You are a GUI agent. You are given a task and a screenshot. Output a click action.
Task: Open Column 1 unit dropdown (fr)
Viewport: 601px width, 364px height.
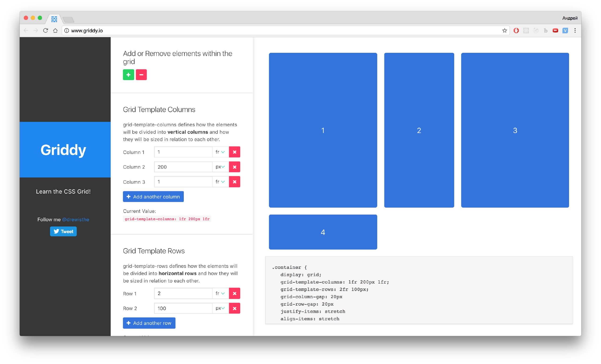coord(220,152)
